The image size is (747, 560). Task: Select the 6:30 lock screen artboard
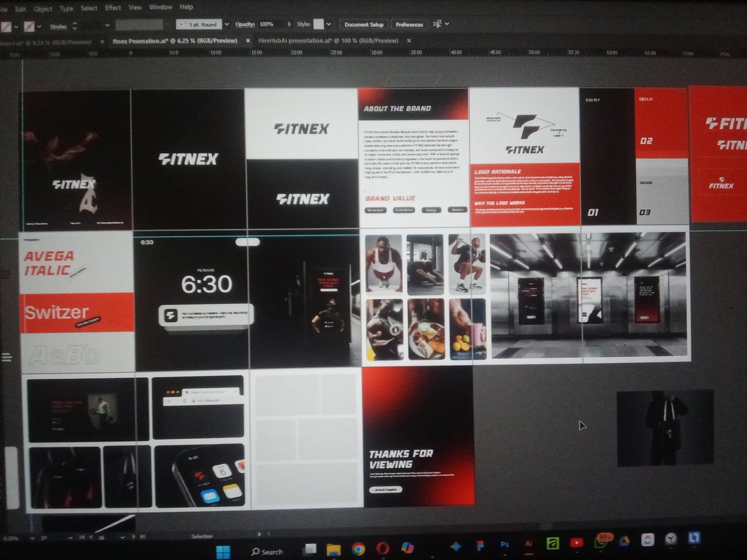[x=190, y=301]
